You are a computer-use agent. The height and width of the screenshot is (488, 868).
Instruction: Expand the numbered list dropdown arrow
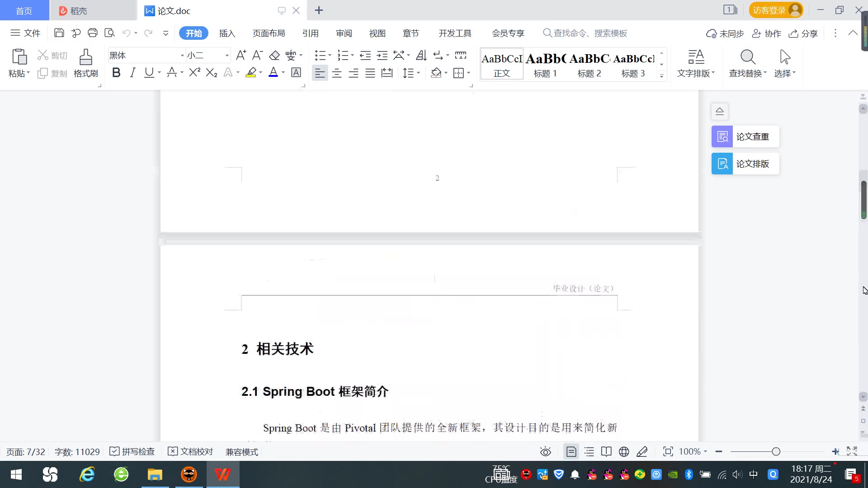(x=352, y=56)
